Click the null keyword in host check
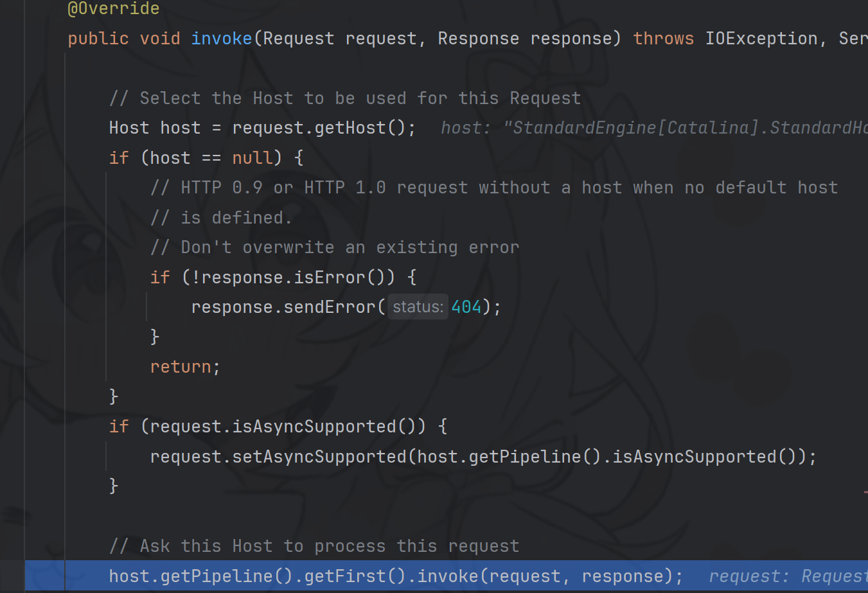Screen dimensions: 868x593 (x=252, y=158)
